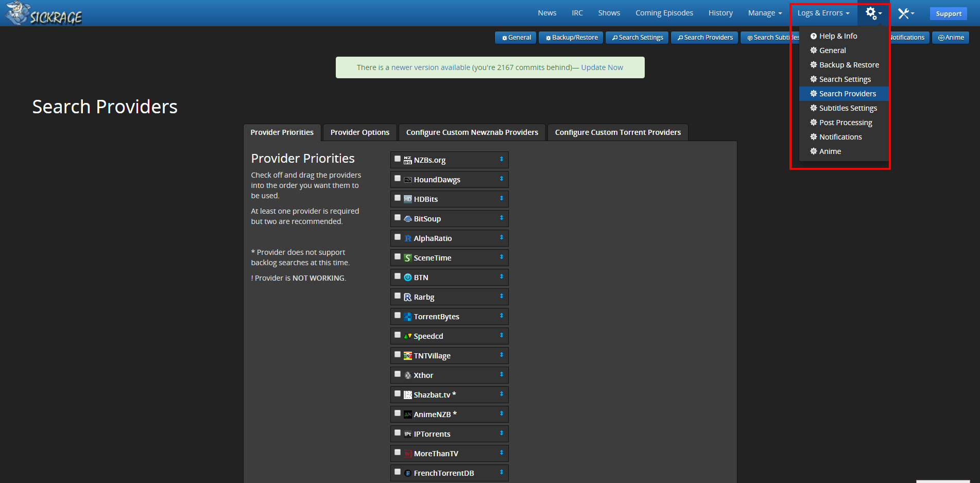980x483 pixels.
Task: Tick the BTN provider checkbox
Action: pyautogui.click(x=398, y=277)
